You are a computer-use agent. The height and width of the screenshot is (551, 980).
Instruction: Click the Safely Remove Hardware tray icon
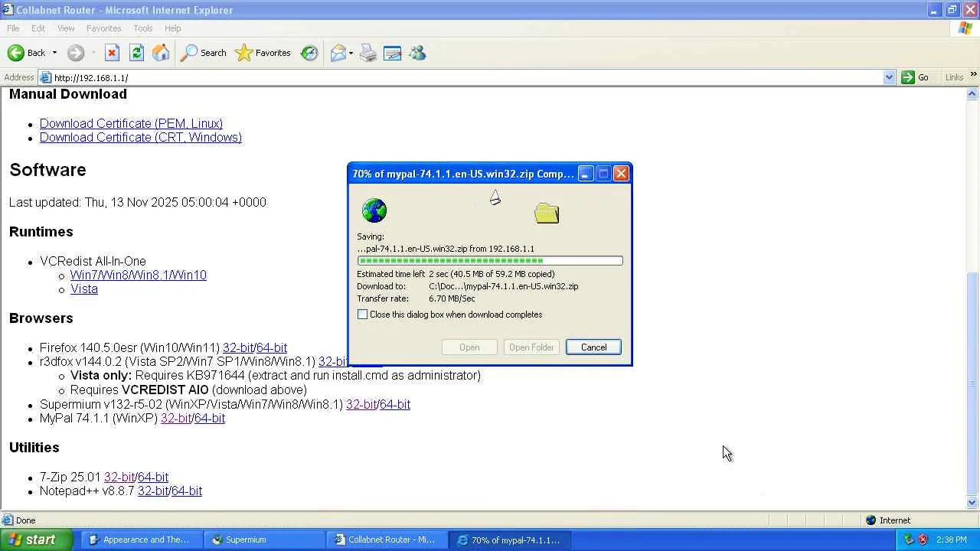(x=909, y=540)
